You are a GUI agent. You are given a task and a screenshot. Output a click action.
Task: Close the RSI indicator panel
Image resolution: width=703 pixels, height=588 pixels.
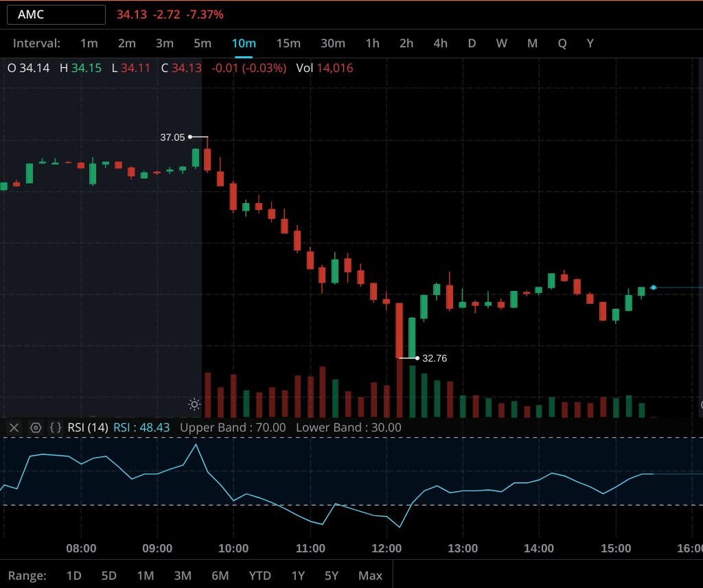pyautogui.click(x=14, y=427)
